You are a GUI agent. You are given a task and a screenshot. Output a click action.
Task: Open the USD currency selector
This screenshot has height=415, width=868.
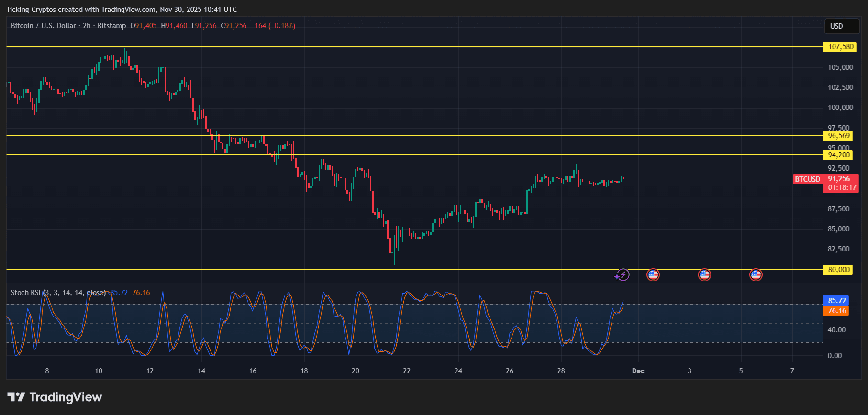click(841, 26)
